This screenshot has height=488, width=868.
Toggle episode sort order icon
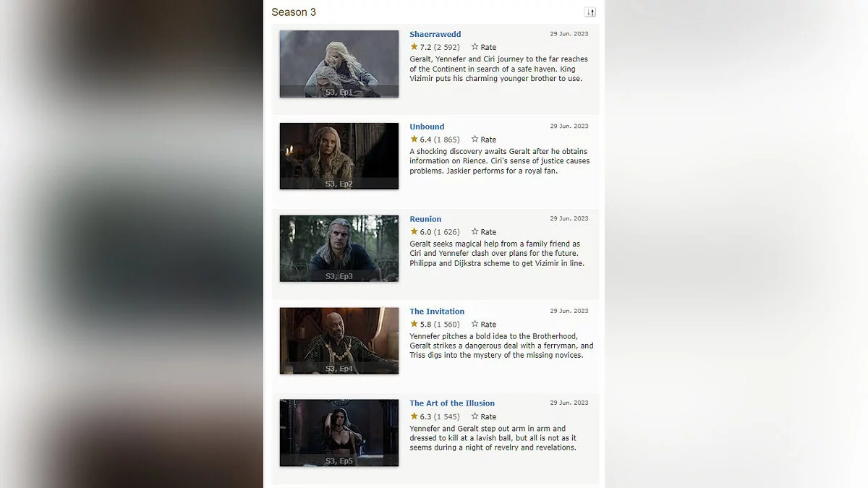click(590, 12)
